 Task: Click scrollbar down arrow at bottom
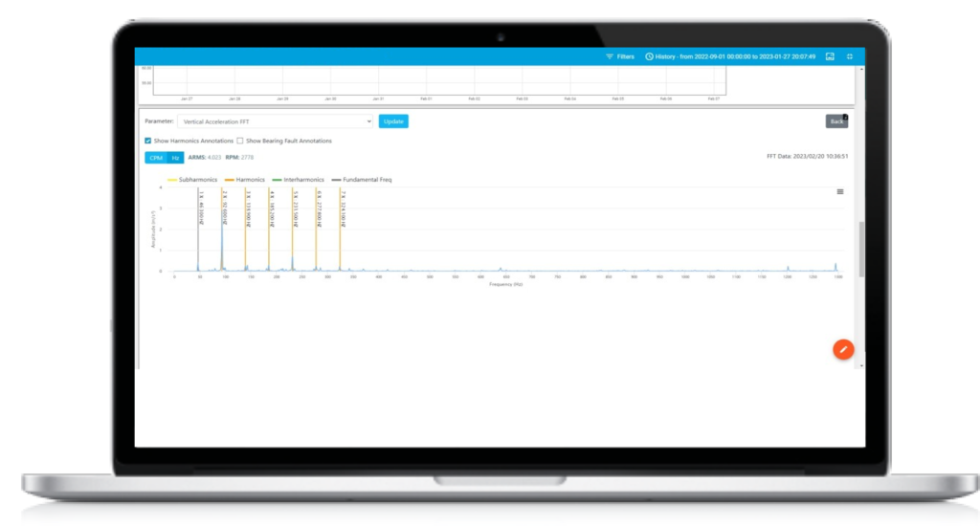click(x=862, y=366)
